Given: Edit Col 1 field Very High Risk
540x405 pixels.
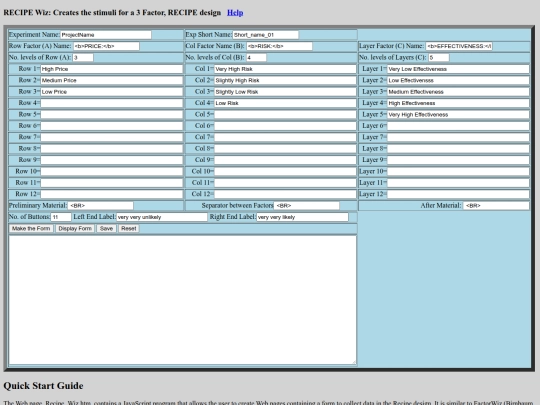Looking at the screenshot, I should (285, 69).
